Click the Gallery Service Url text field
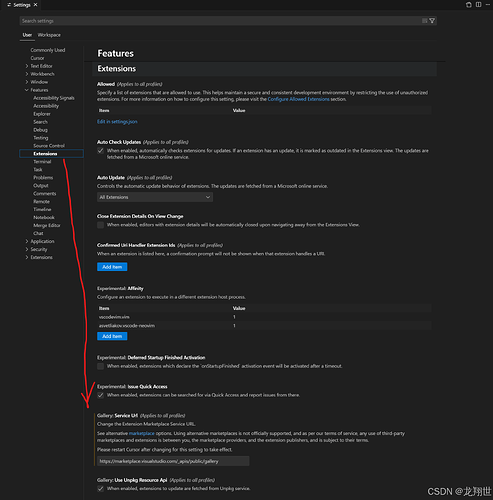493x500 pixels. click(173, 461)
